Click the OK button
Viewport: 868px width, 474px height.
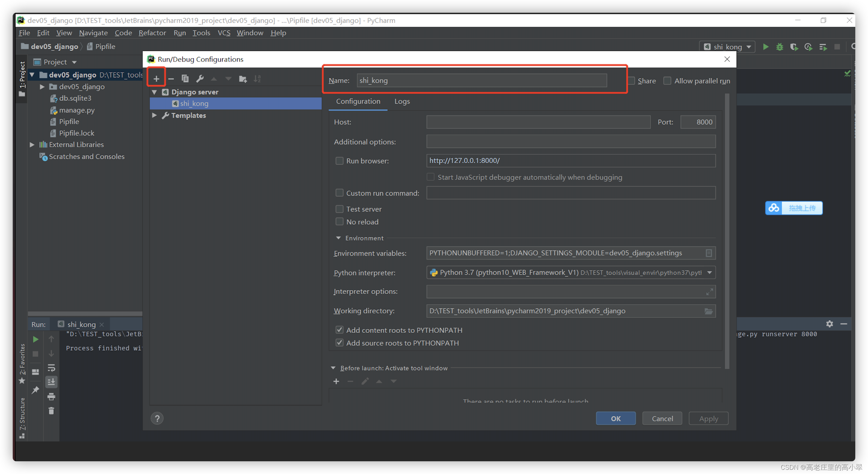coord(615,418)
